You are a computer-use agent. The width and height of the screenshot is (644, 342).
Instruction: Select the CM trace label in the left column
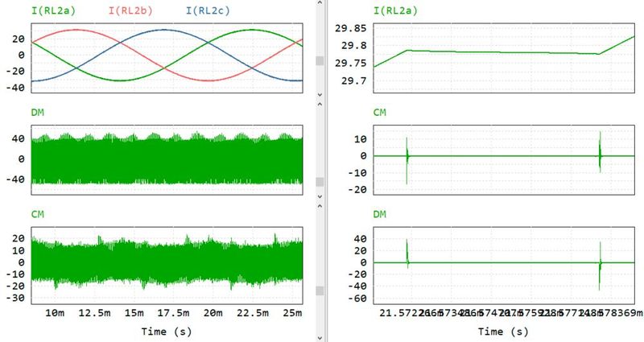37,214
